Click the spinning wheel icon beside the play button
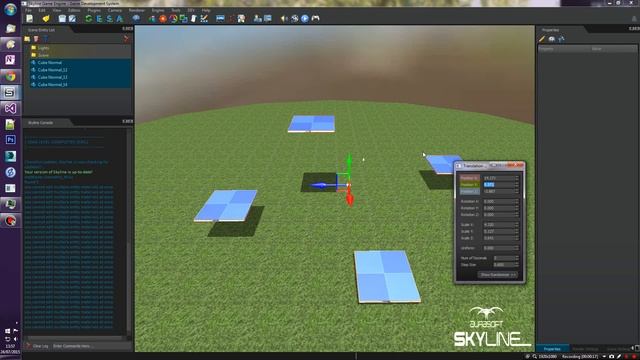This screenshot has width=640, height=360. point(295,18)
